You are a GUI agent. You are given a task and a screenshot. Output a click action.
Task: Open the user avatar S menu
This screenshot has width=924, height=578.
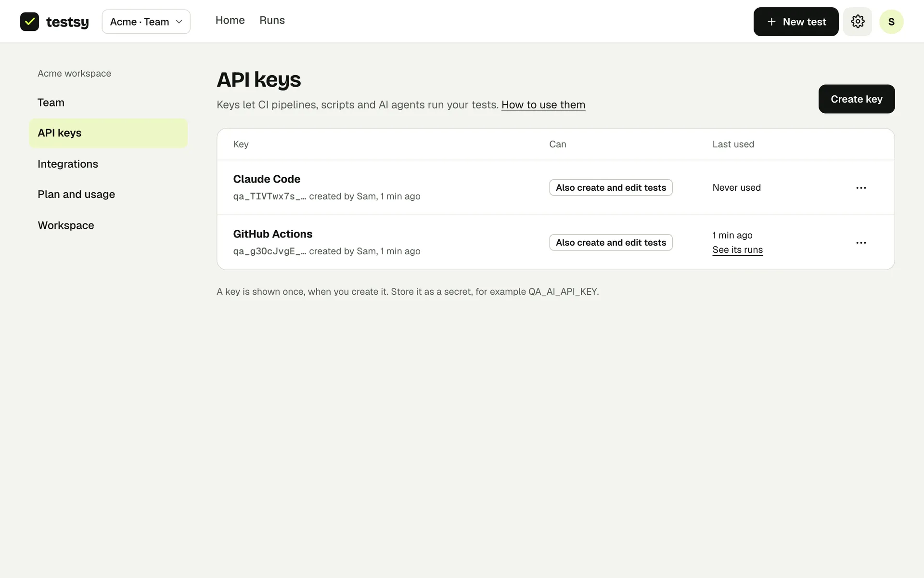click(891, 22)
